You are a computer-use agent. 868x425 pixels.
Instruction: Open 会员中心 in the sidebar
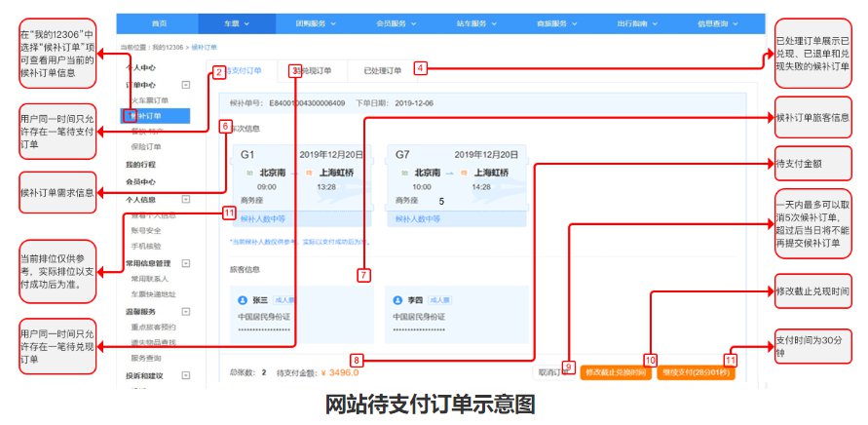pos(140,181)
